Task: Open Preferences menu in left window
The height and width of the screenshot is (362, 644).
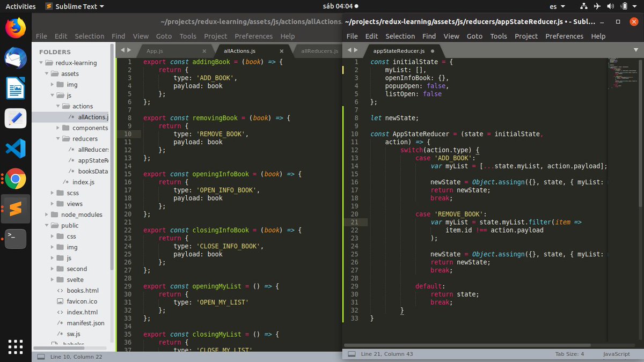Action: click(x=254, y=36)
